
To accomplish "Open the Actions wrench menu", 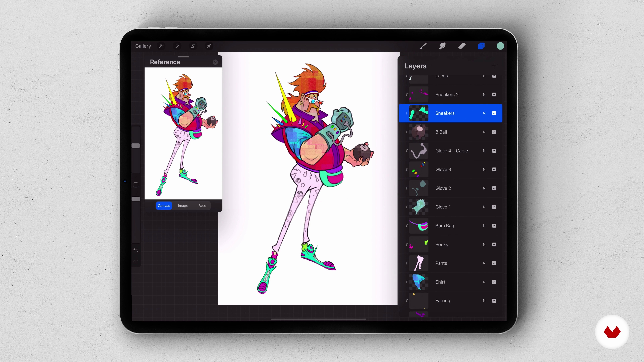I will click(161, 46).
